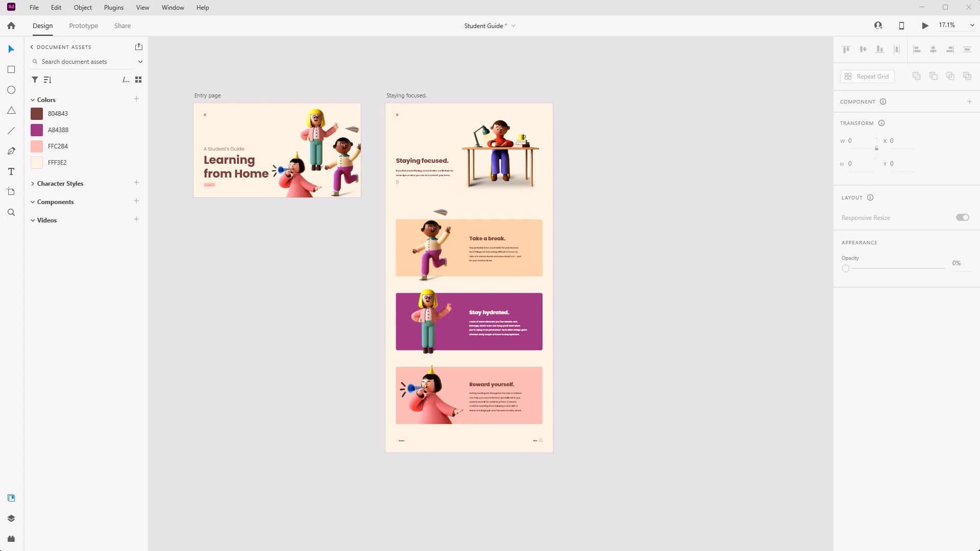The image size is (980, 551).
Task: Select the Zoom tool
Action: [x=11, y=212]
